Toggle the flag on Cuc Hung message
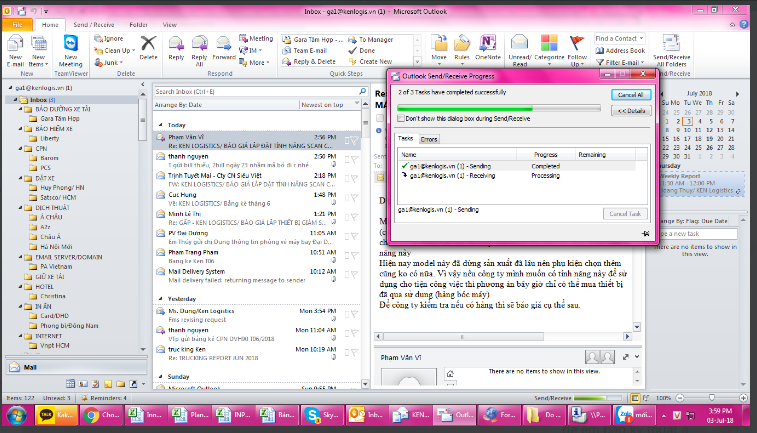This screenshot has height=433, width=757. coord(354,198)
